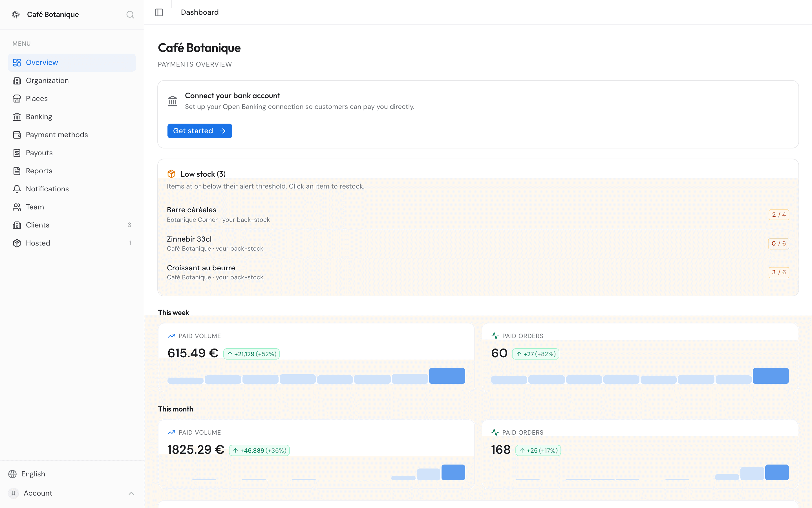Click the 3 / 6 stock badge

pyautogui.click(x=779, y=272)
